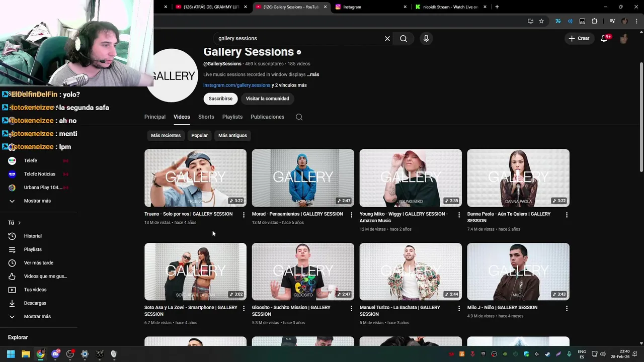644x362 pixels.
Task: Expand the Tú section chevron
Action: (x=19, y=223)
